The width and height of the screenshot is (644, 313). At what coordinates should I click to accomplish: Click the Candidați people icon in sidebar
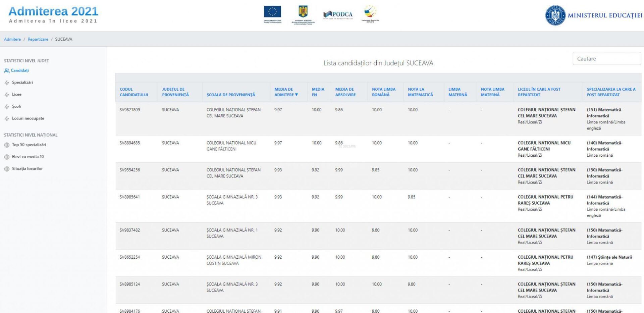7,71
